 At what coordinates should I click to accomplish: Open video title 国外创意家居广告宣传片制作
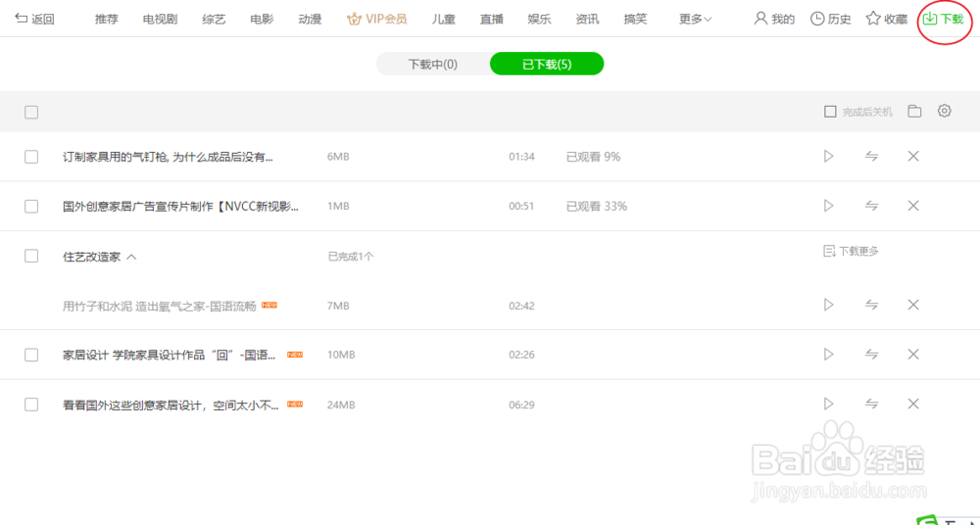[180, 207]
